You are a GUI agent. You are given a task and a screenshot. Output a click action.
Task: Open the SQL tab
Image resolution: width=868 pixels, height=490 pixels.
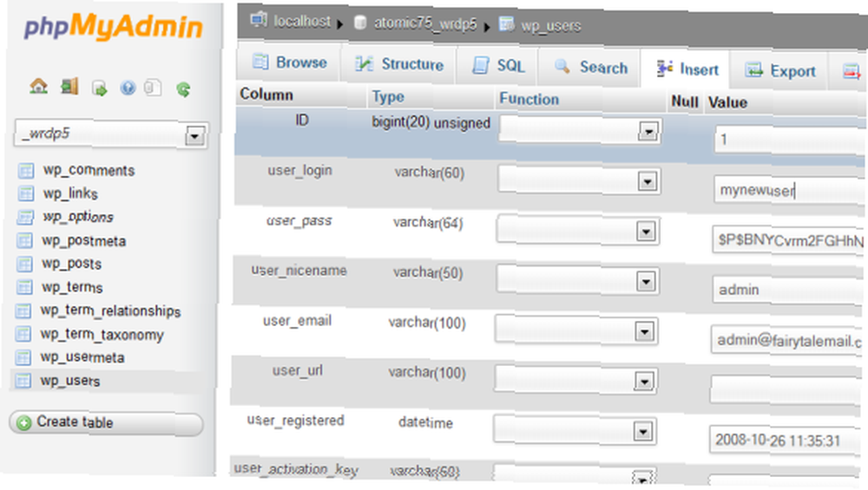[x=497, y=67]
